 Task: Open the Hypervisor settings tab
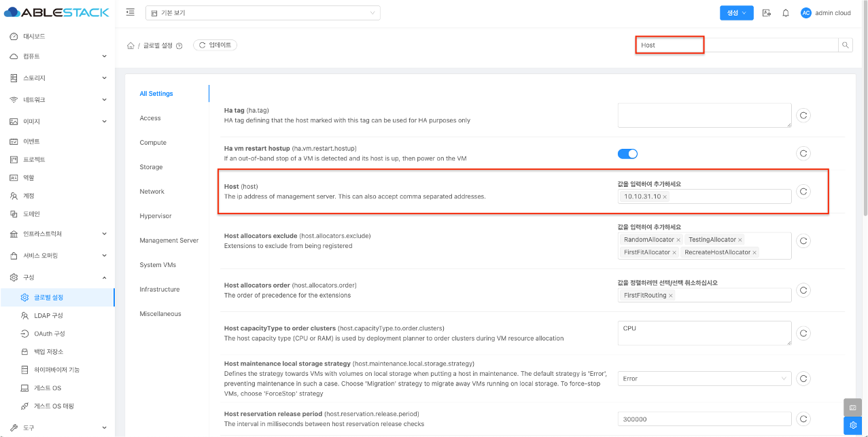pyautogui.click(x=156, y=216)
